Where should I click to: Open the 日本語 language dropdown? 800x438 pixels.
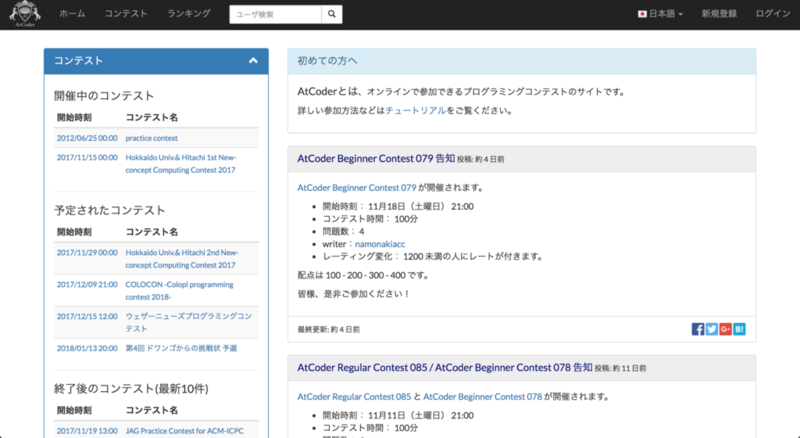(x=660, y=14)
